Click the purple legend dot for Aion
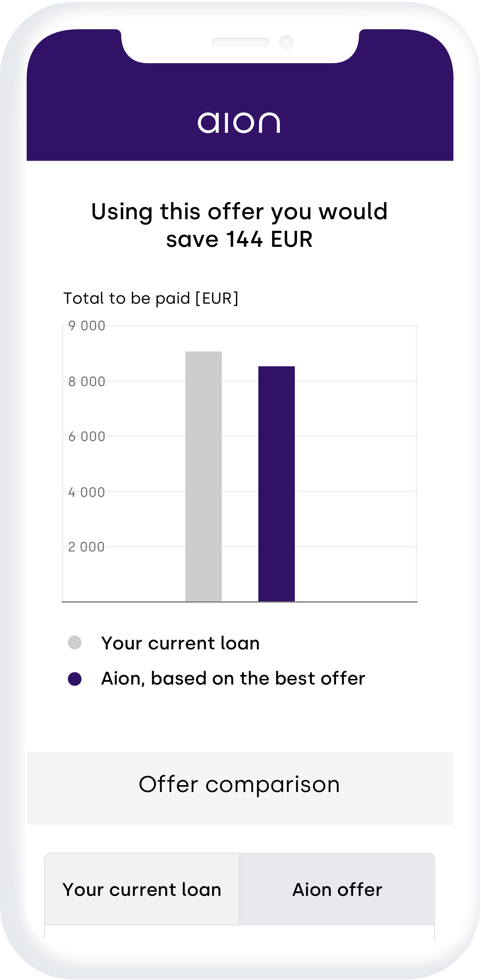Screen dimensions: 481x980 (75, 679)
